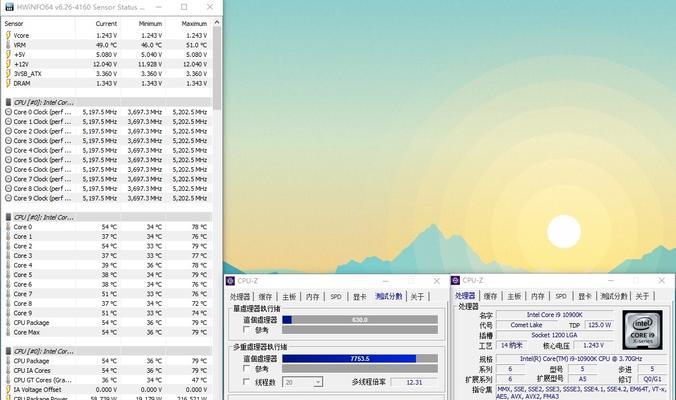Click the clock icon of Core 5 Clock
The image size is (676, 400).
coord(8,160)
